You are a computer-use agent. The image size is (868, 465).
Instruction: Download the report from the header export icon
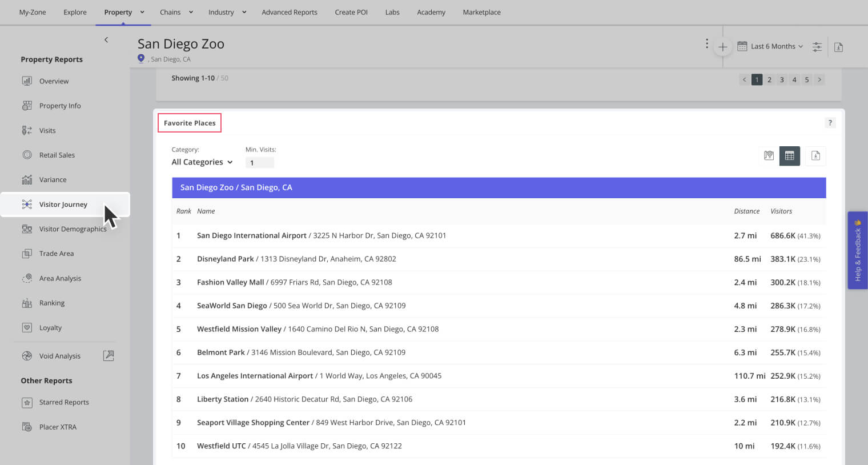838,47
